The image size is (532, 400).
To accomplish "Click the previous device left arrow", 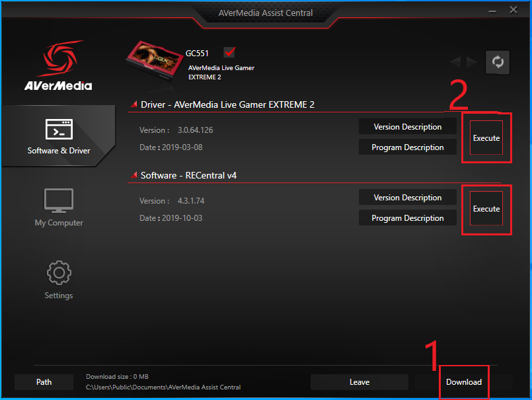I will (455, 62).
